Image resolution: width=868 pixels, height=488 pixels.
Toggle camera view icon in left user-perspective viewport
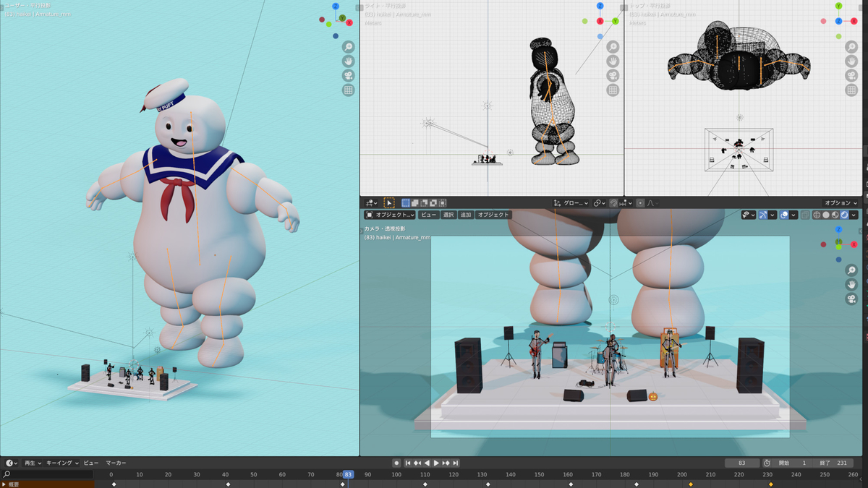click(x=348, y=75)
